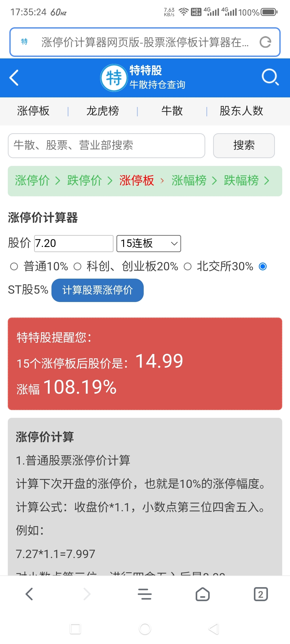Select the 普通10% radio option
Image resolution: width=290 pixels, height=644 pixels.
pyautogui.click(x=14, y=266)
